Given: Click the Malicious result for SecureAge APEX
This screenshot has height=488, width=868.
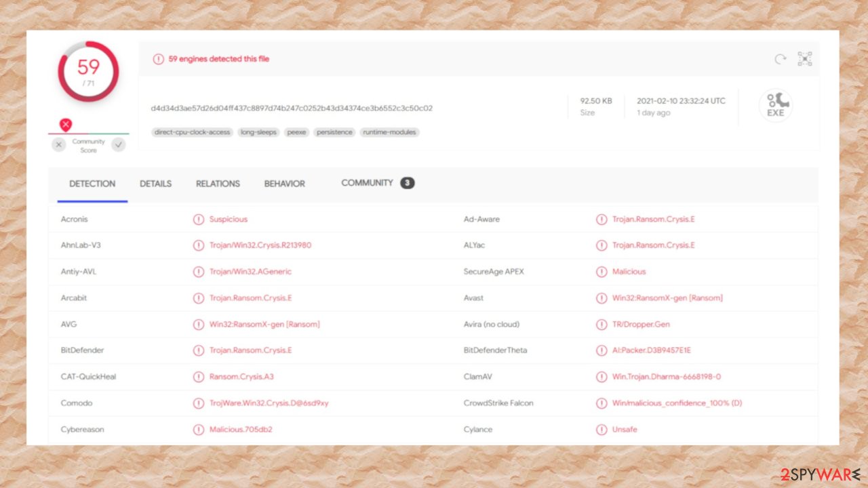Looking at the screenshot, I should click(629, 272).
